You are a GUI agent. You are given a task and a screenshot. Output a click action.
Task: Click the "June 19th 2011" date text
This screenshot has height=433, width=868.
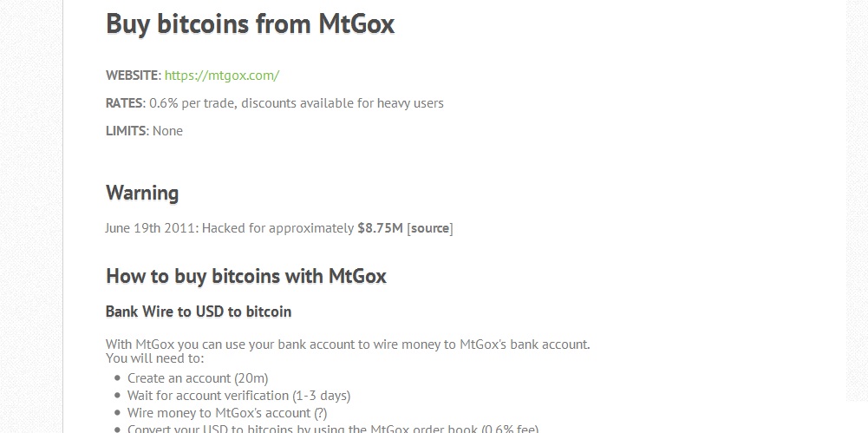(152, 228)
